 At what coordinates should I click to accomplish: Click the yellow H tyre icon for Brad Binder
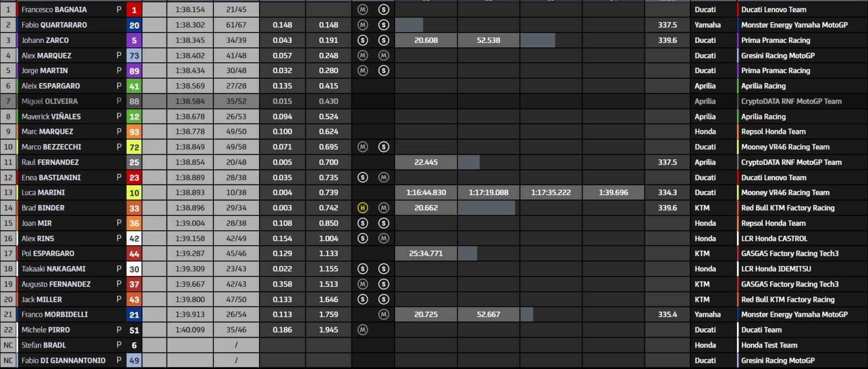click(x=363, y=208)
